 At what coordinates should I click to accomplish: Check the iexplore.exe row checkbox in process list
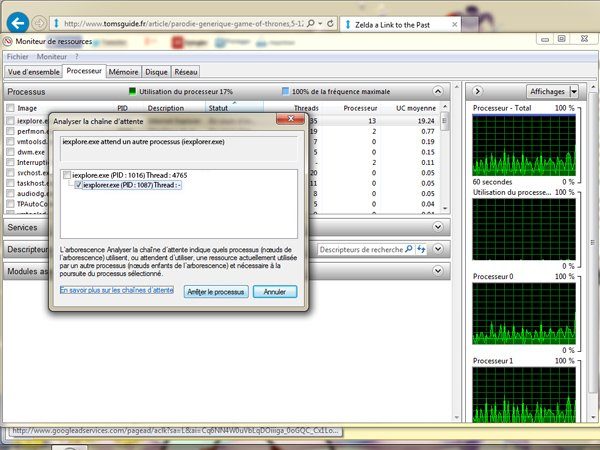click(10, 121)
